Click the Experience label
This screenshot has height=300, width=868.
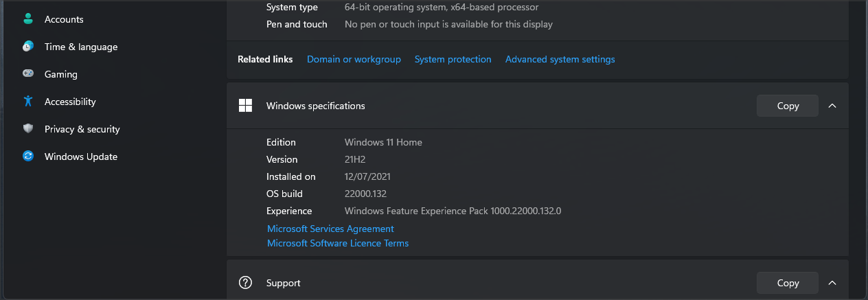tap(289, 211)
